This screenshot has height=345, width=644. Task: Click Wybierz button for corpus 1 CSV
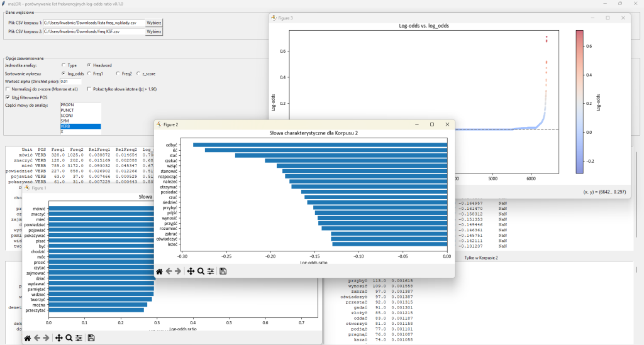pos(154,23)
